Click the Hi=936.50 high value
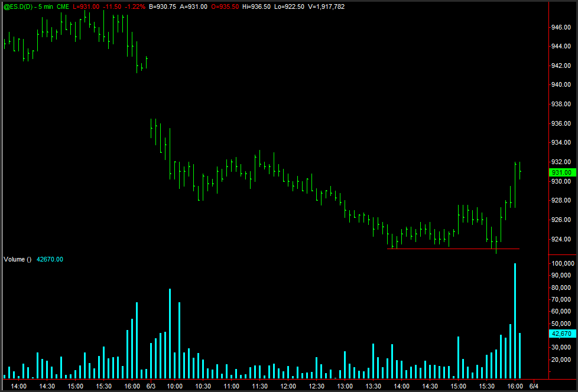This screenshot has width=578, height=392. pyautogui.click(x=256, y=6)
